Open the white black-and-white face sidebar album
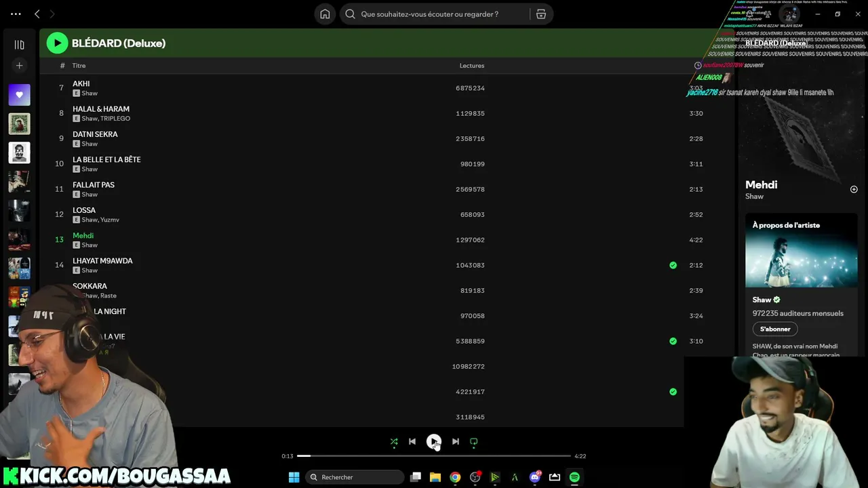The image size is (868, 488). click(19, 152)
